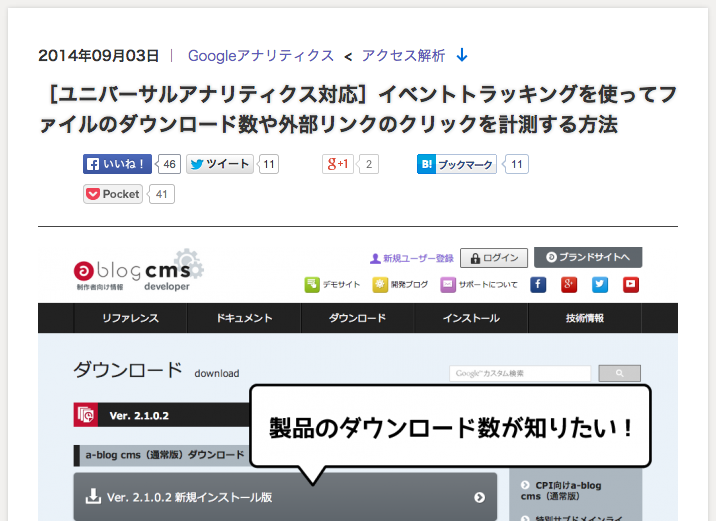Screen dimensions: 716x521
Task: Click the ログイン button
Action: pyautogui.click(x=494, y=258)
